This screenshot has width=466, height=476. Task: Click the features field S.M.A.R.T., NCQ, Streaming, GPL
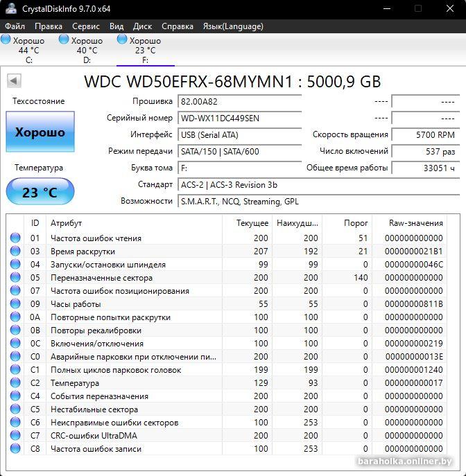319,201
